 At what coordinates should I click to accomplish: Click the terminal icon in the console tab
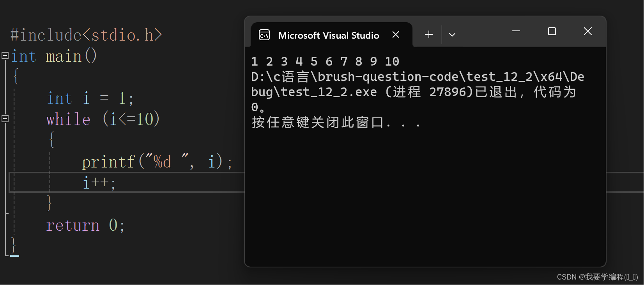pyautogui.click(x=264, y=35)
